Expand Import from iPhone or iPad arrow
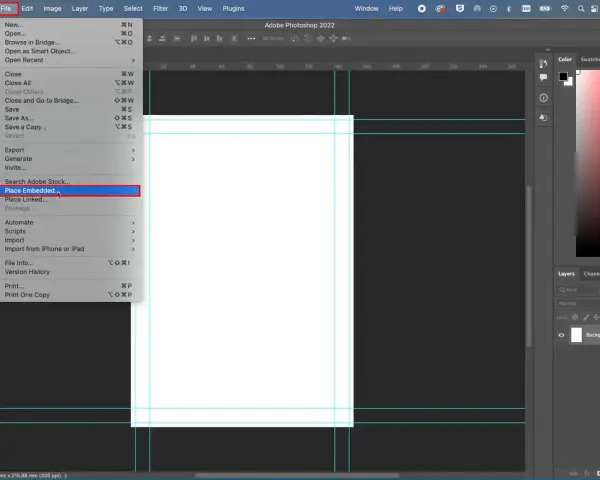This screenshot has width=600, height=480. tap(133, 249)
